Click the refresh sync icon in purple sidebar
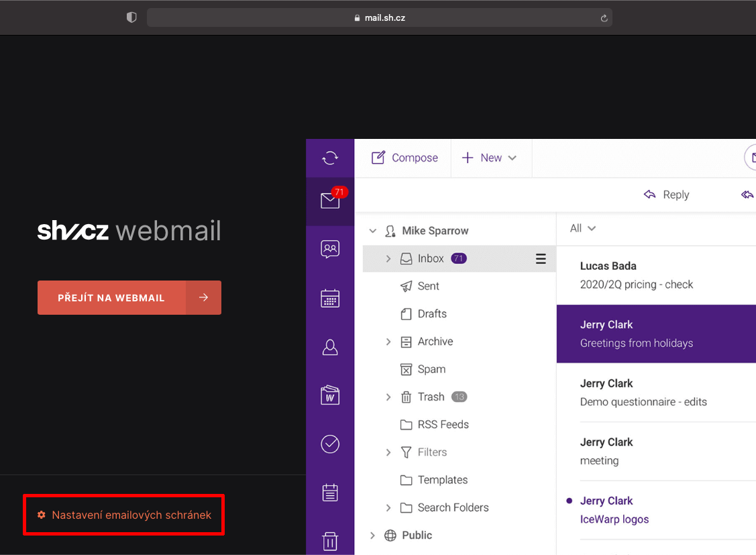This screenshot has height=555, width=756. (x=330, y=158)
